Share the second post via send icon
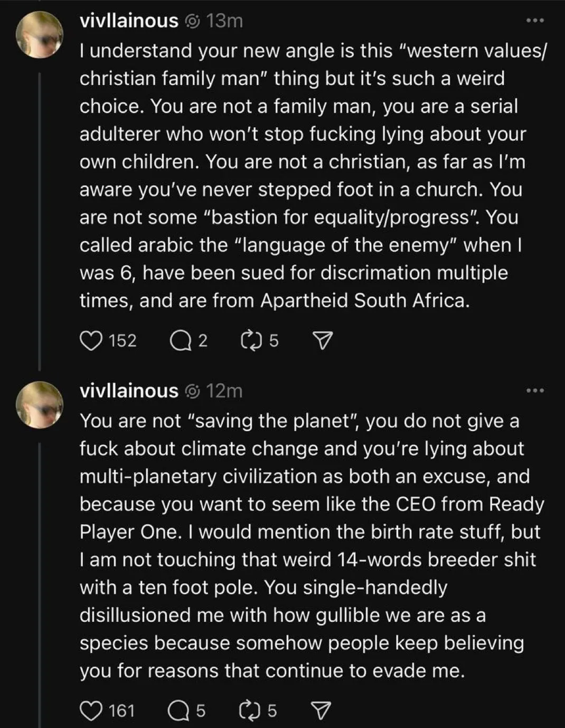565x728 pixels. click(323, 711)
